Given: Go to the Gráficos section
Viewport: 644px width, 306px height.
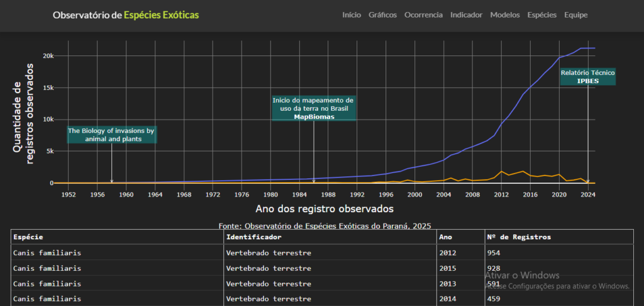Looking at the screenshot, I should (x=383, y=15).
